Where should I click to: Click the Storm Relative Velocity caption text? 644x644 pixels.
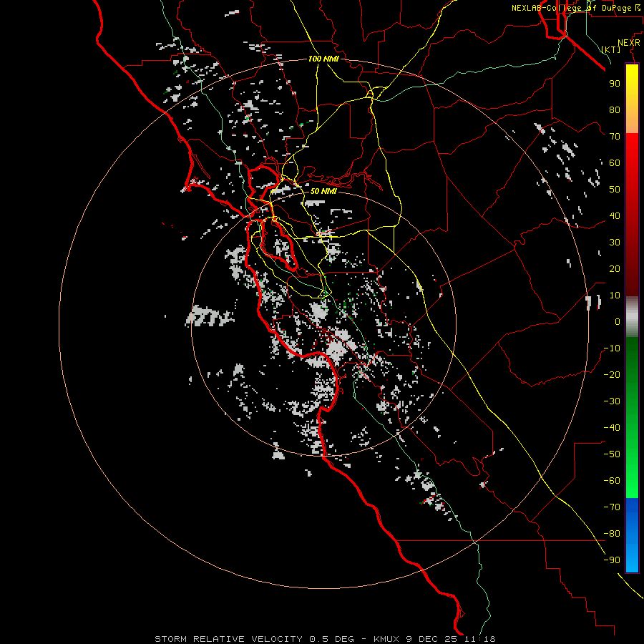[325, 639]
